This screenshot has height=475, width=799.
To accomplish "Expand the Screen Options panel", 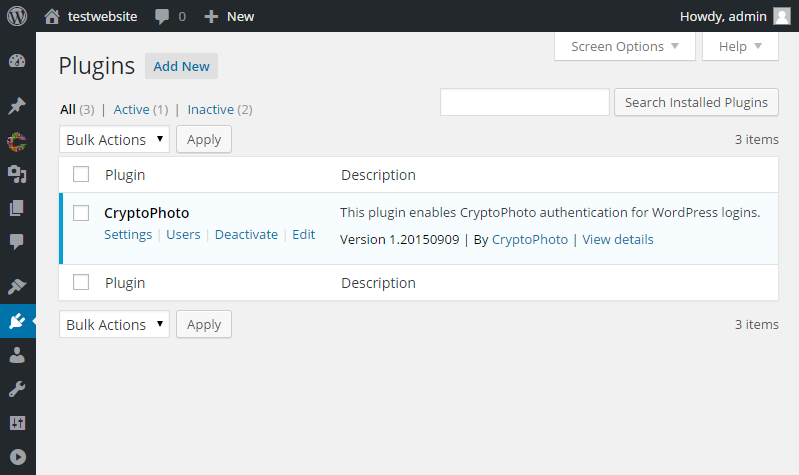I will [x=625, y=46].
